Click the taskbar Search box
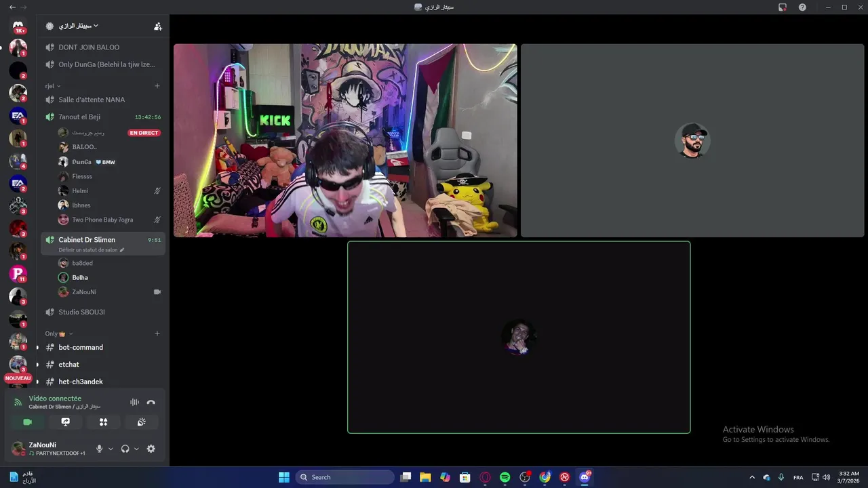Screen dimensions: 868x488 pyautogui.click(x=344, y=477)
